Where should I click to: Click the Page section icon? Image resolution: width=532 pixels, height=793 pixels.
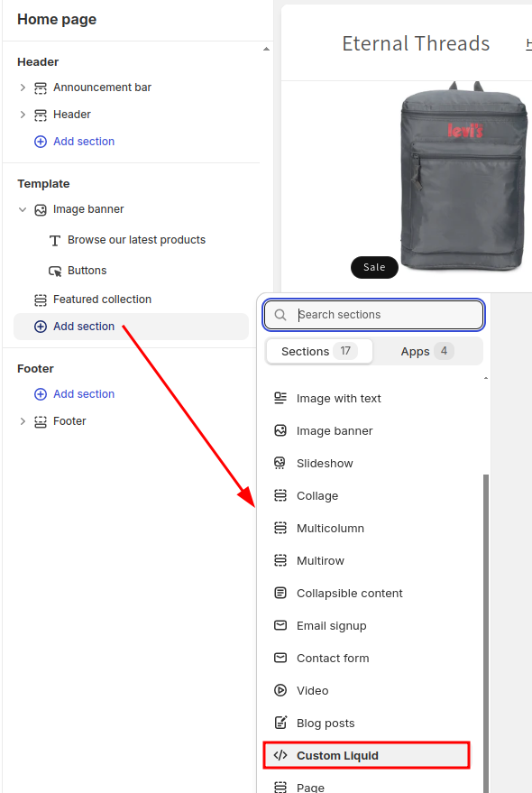[280, 787]
